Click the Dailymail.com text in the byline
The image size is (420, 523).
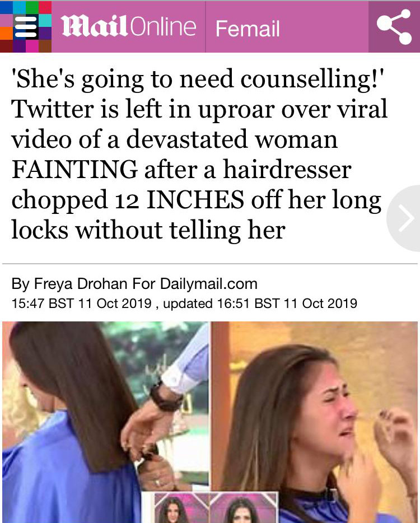pyautogui.click(x=209, y=284)
